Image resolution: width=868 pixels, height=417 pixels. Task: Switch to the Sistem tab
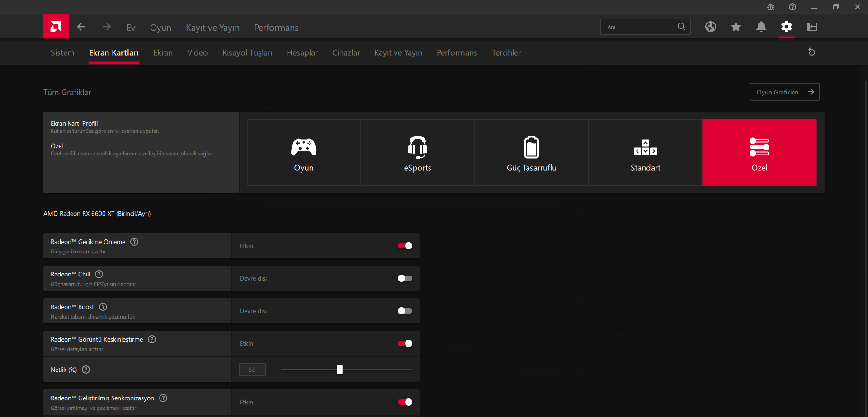click(62, 52)
